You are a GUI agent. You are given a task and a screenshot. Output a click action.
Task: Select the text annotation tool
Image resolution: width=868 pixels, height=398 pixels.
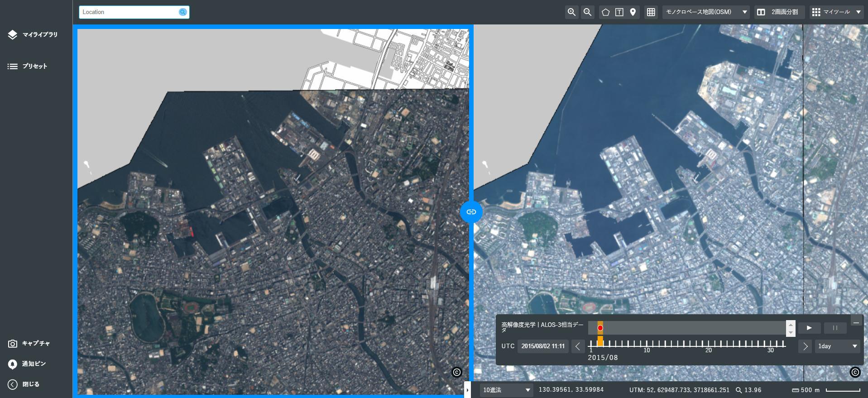pos(619,12)
